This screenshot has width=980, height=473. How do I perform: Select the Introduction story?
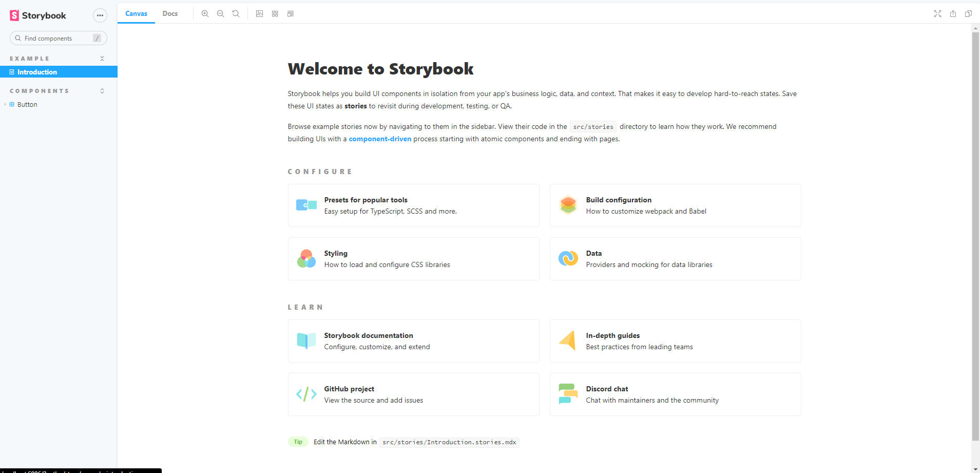36,72
